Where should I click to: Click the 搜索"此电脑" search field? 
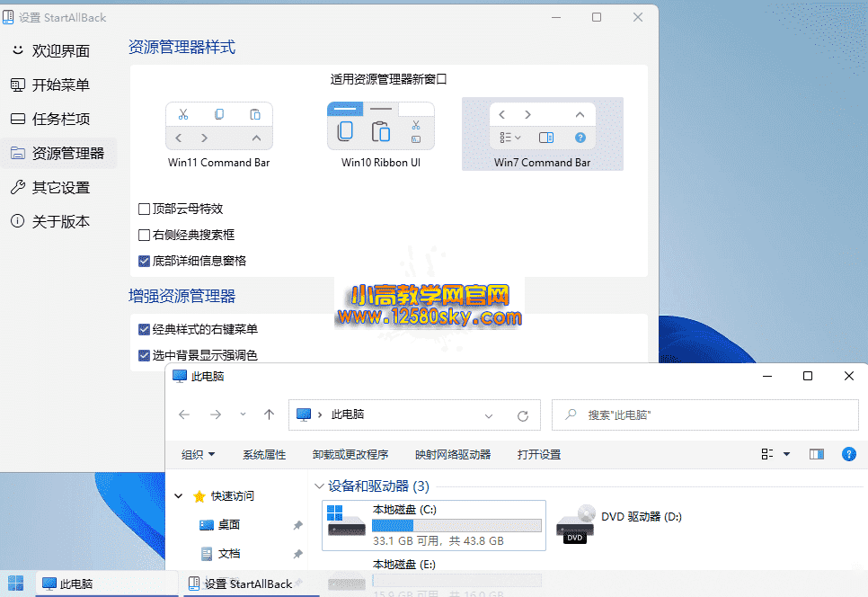(704, 414)
